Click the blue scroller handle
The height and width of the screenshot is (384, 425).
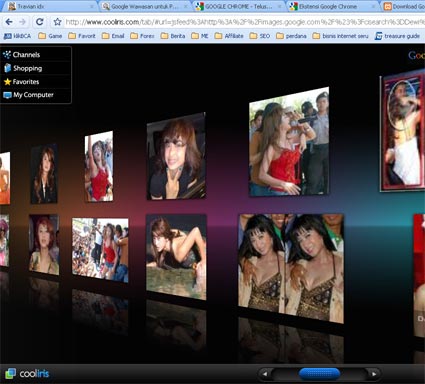(x=319, y=374)
